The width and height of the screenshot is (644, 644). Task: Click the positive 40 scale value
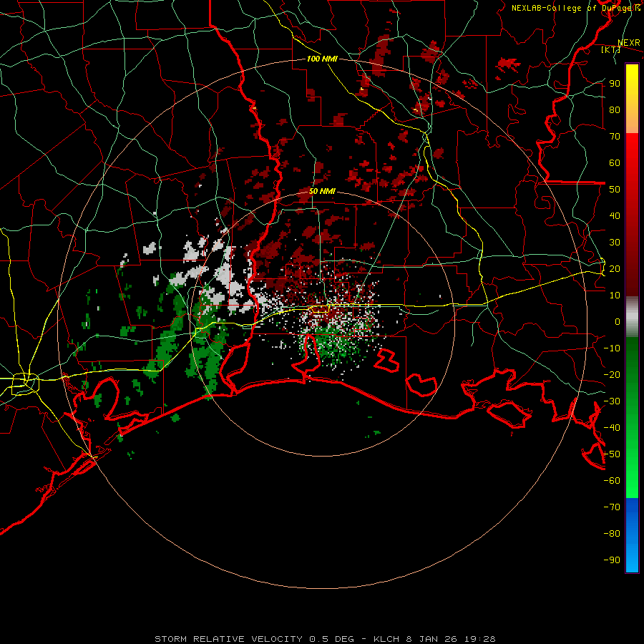pyautogui.click(x=615, y=216)
